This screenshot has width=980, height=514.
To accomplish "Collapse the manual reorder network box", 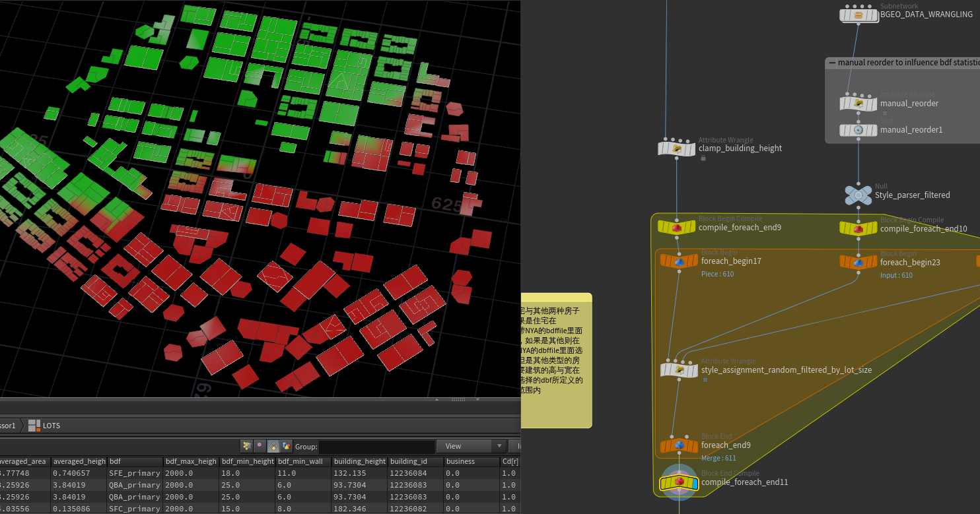I will (832, 63).
